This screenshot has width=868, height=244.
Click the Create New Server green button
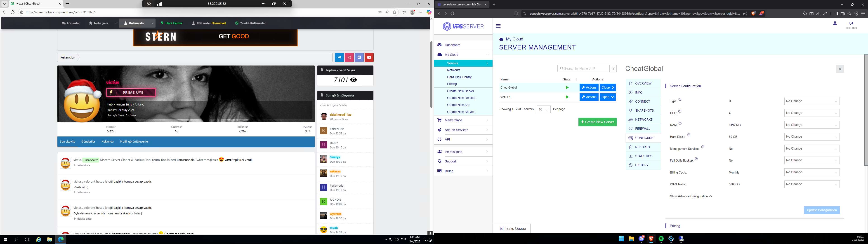(x=597, y=122)
